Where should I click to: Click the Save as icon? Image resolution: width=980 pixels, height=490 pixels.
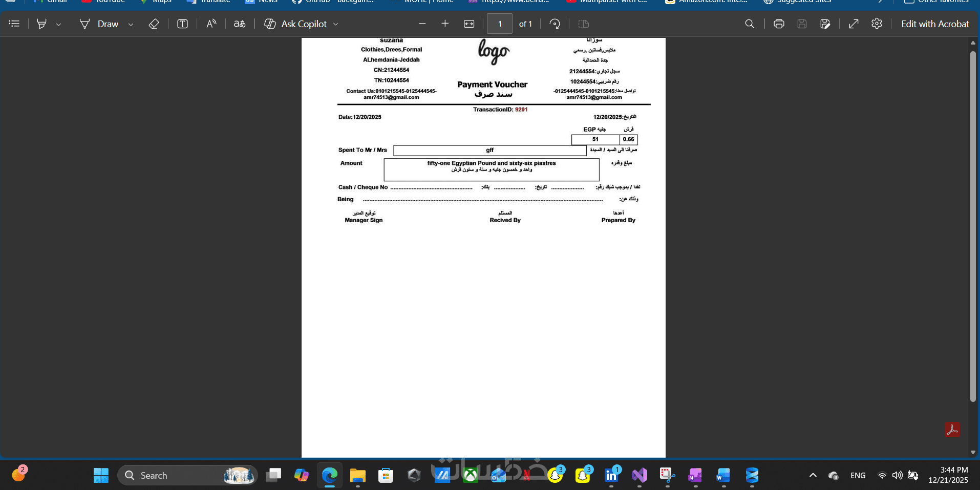click(x=825, y=24)
